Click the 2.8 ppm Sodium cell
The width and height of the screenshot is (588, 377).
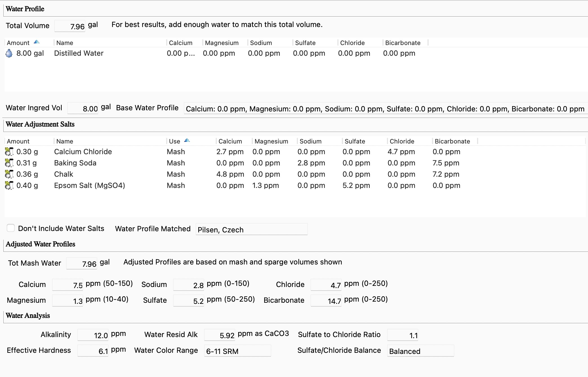point(311,163)
